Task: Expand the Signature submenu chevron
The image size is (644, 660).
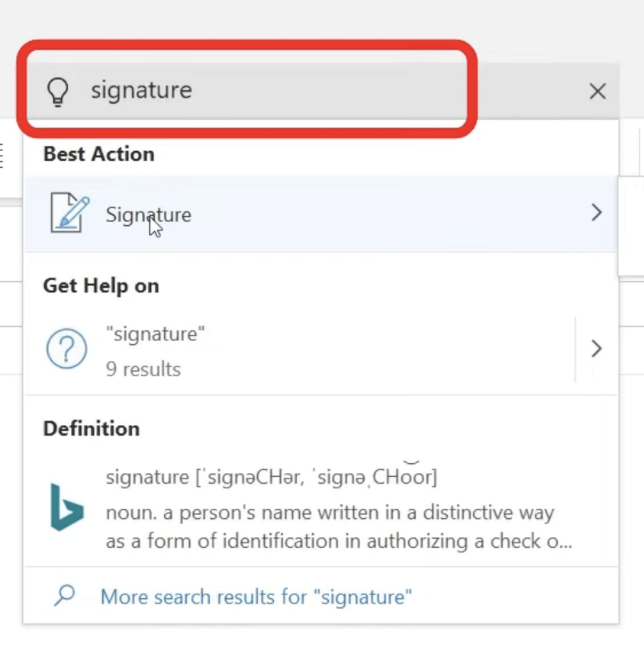Action: click(596, 213)
